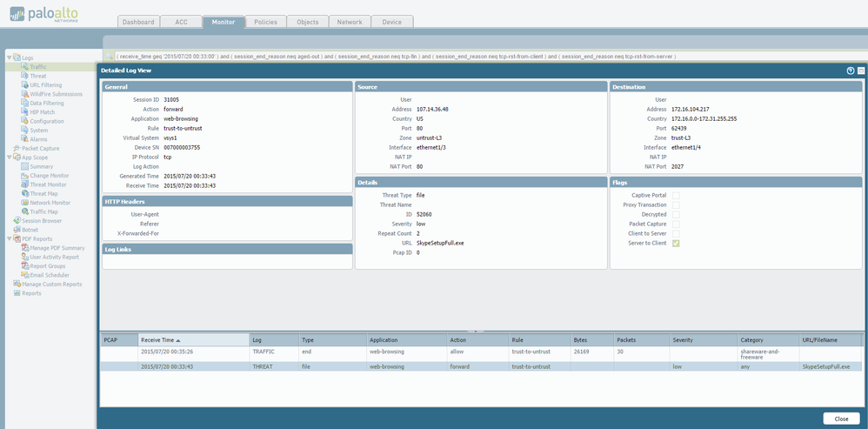Click the Palo Alto Networks logo
868x429 pixels.
point(44,14)
